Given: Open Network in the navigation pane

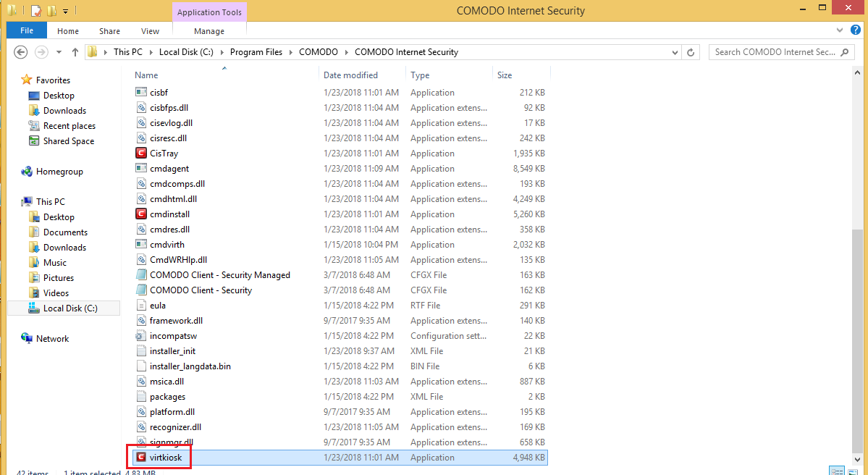Looking at the screenshot, I should tap(53, 339).
